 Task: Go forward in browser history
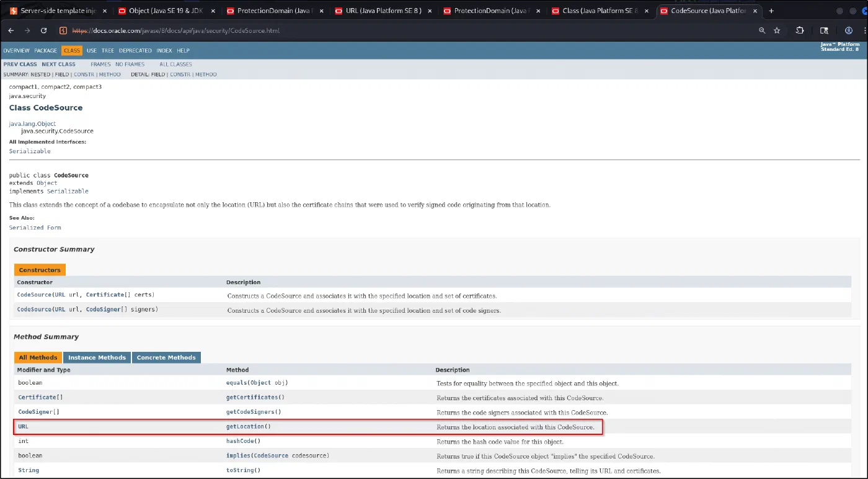(x=27, y=30)
